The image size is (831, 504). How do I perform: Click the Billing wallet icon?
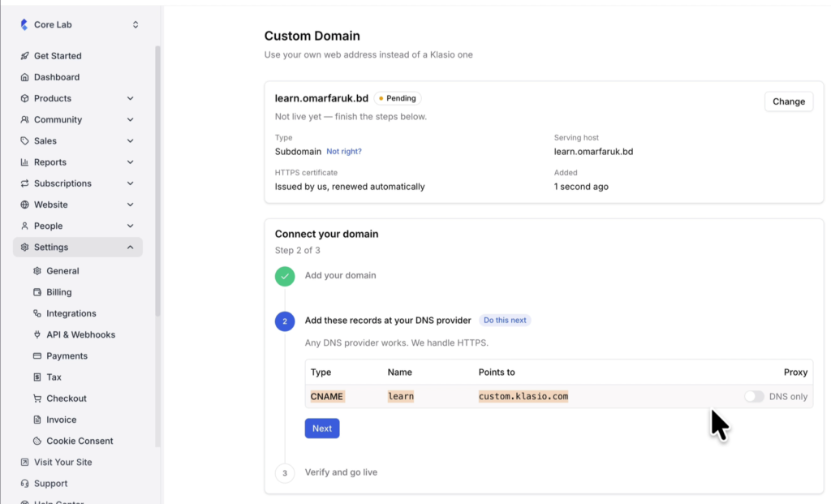tap(37, 292)
